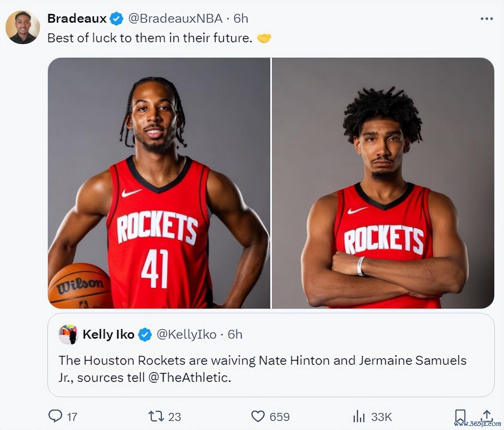
Task: Open the three-dot more options menu
Action: click(486, 19)
